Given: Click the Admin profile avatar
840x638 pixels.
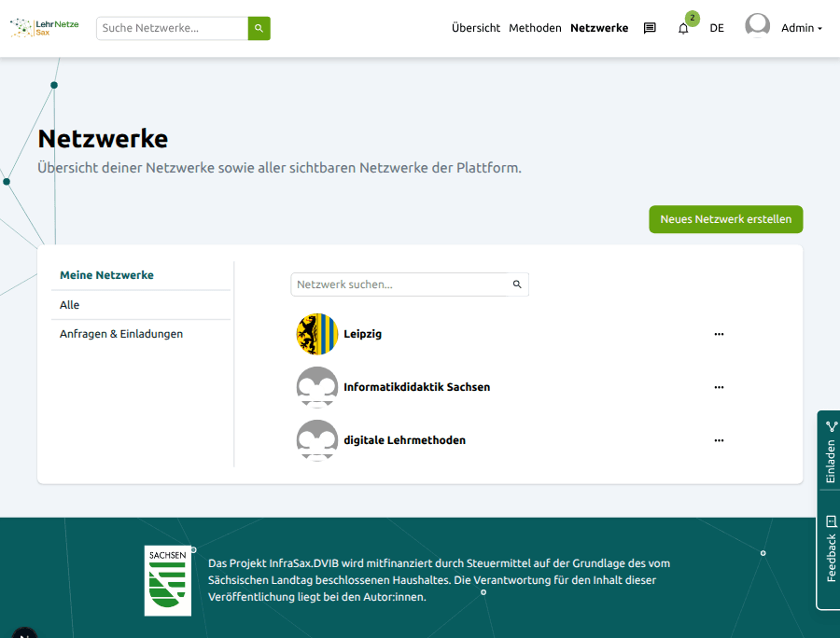Looking at the screenshot, I should pyautogui.click(x=758, y=26).
